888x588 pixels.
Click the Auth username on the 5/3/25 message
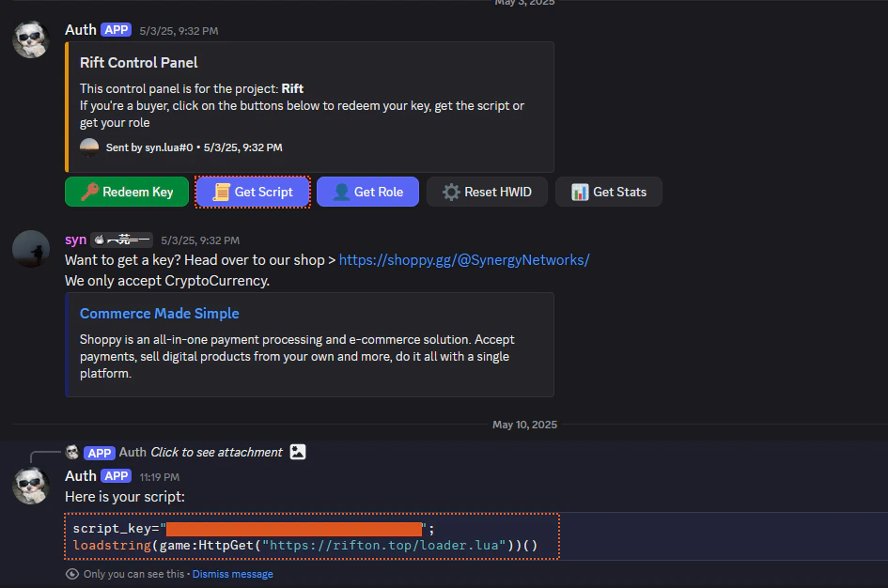pyautogui.click(x=81, y=30)
